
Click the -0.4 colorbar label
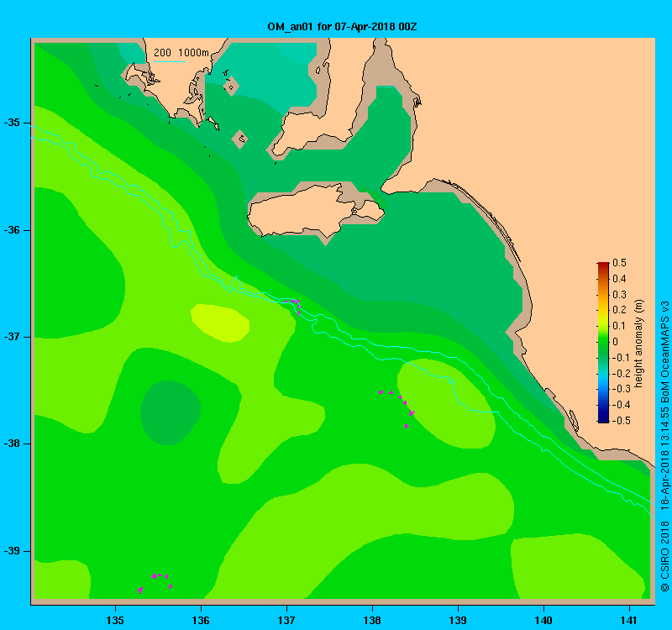click(x=621, y=405)
